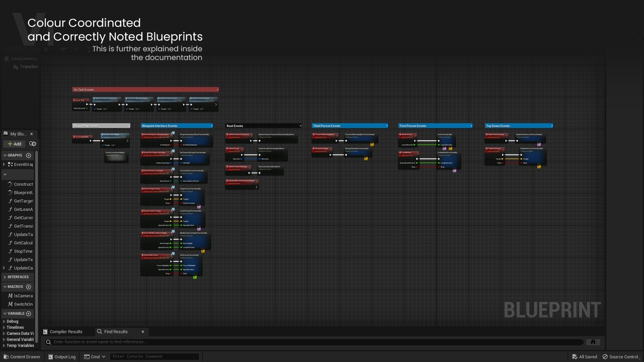
Task: Select the Root Events comment header
Action: click(x=263, y=126)
